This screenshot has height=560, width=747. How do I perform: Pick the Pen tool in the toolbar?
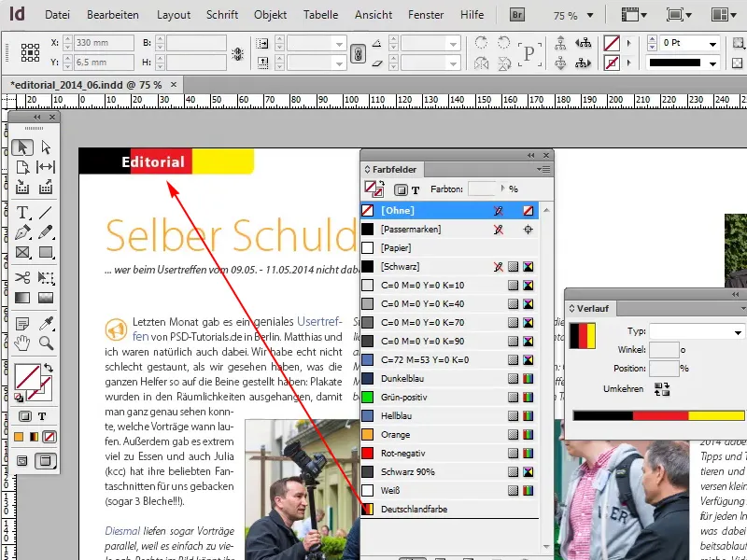[23, 233]
